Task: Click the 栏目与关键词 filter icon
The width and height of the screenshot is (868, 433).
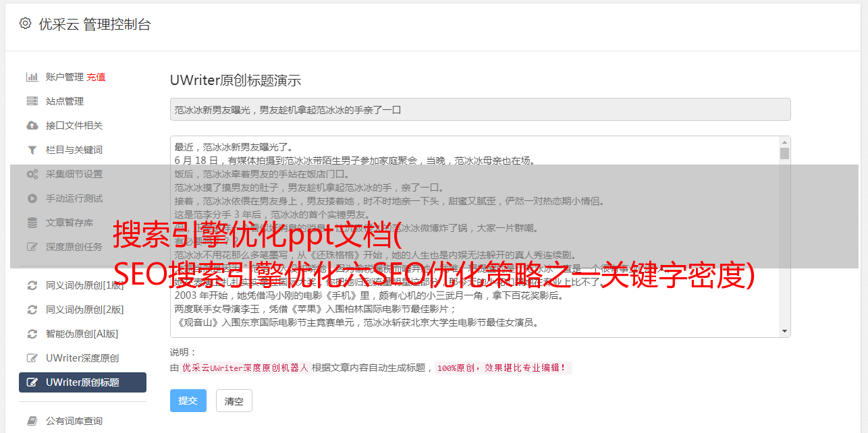Action: 32,150
